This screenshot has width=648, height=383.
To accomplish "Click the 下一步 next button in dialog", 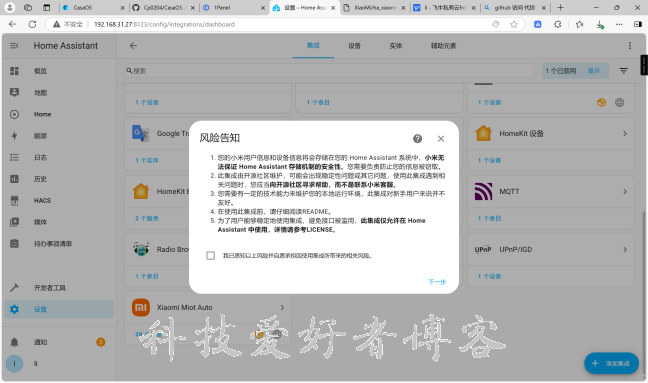I will click(x=437, y=282).
